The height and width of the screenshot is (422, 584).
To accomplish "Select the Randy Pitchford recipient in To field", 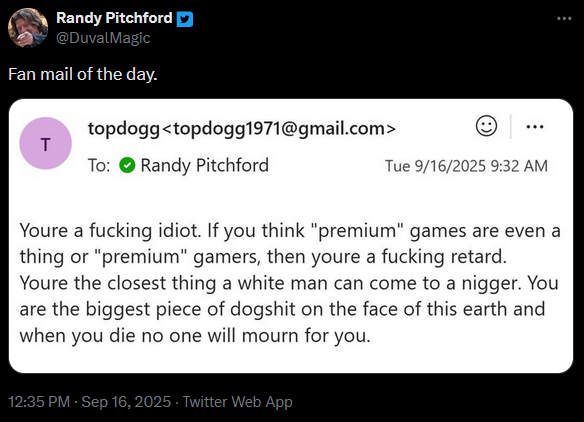I will click(x=204, y=165).
